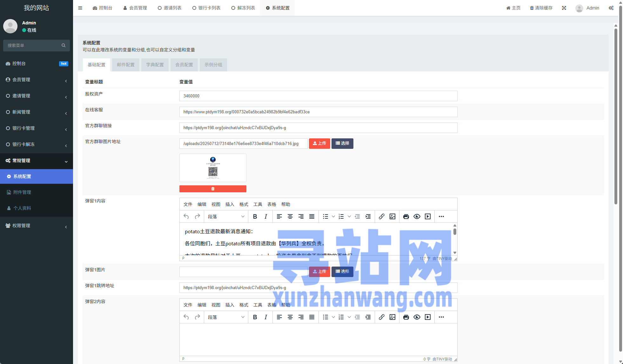The image size is (623, 364).
Task: Insert media in 弹窗1内容 editor
Action: tap(428, 216)
